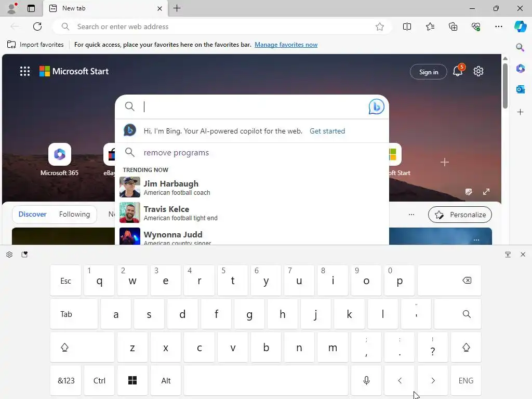532x399 pixels.
Task: Tap the keyboard search key
Action: click(457, 314)
